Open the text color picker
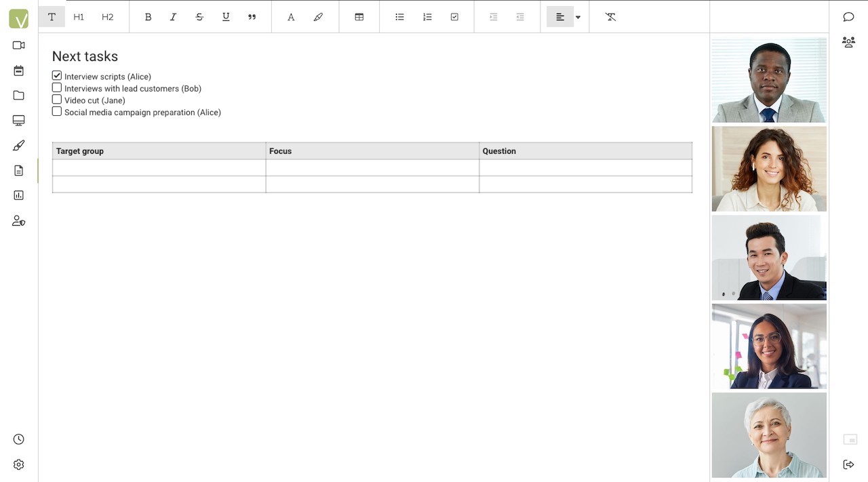Screen dimensions: 868x482 tap(291, 17)
